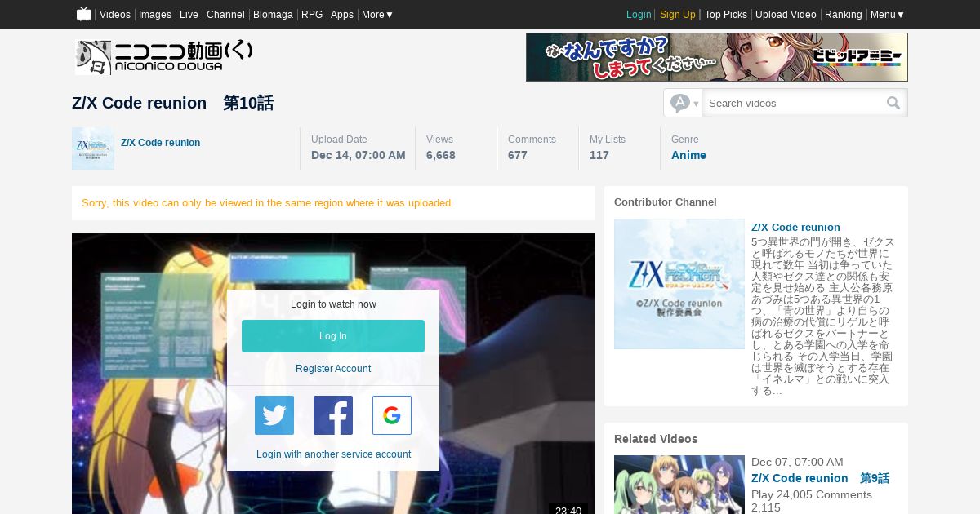The height and width of the screenshot is (514, 980).
Task: Open Apps in the top navigation
Action: (342, 15)
